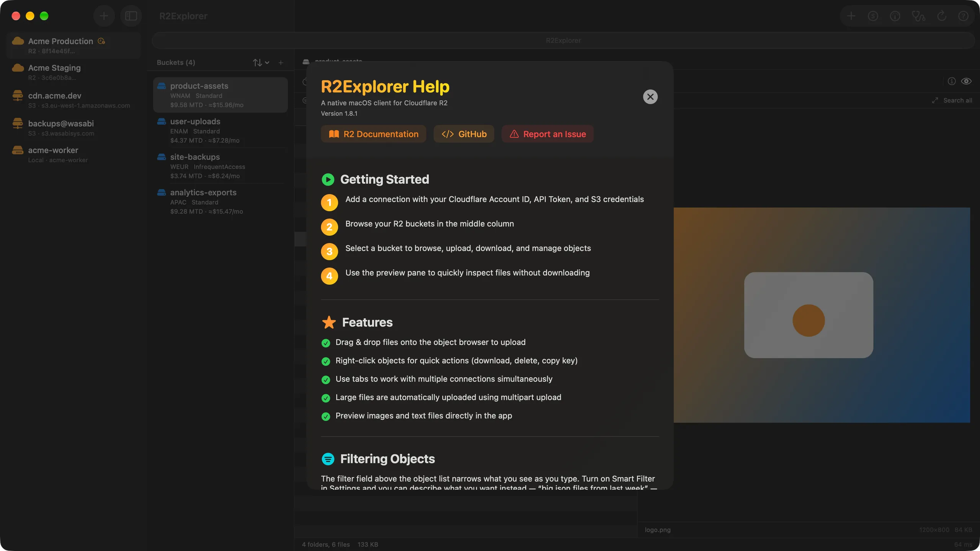Click the plus icon in right toolbar
Image resolution: width=980 pixels, height=551 pixels.
[851, 16]
